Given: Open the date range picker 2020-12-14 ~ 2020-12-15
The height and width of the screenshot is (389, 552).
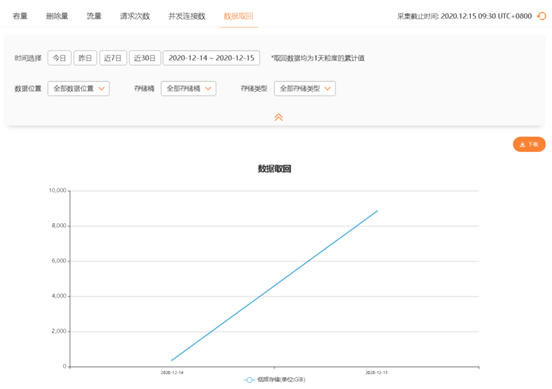Looking at the screenshot, I should coord(211,58).
